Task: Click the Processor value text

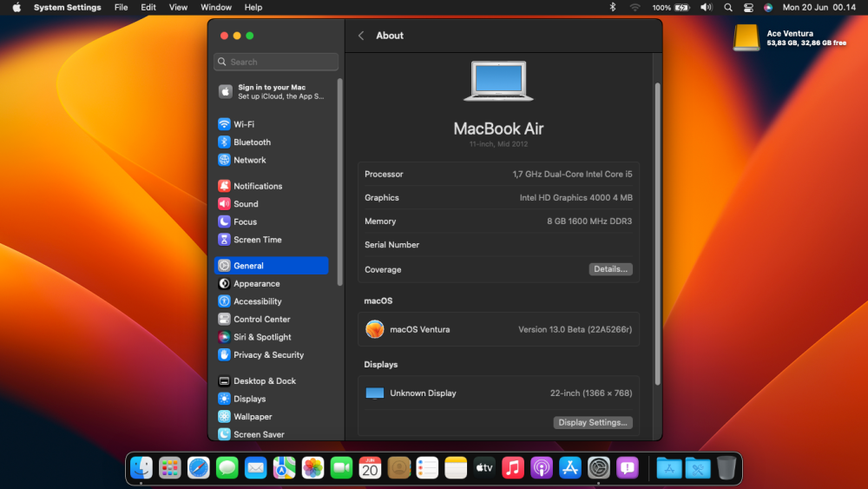Action: tap(572, 174)
